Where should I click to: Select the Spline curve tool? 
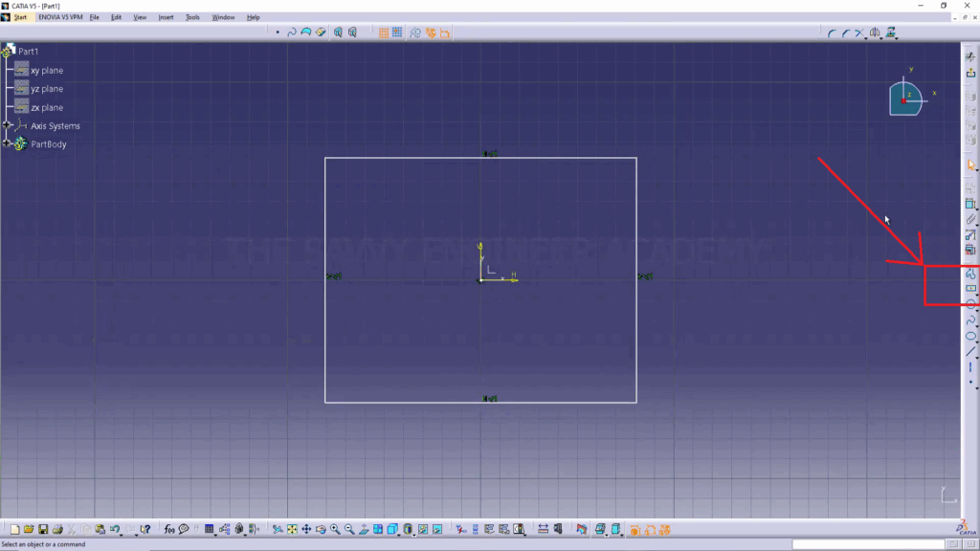pos(970,320)
